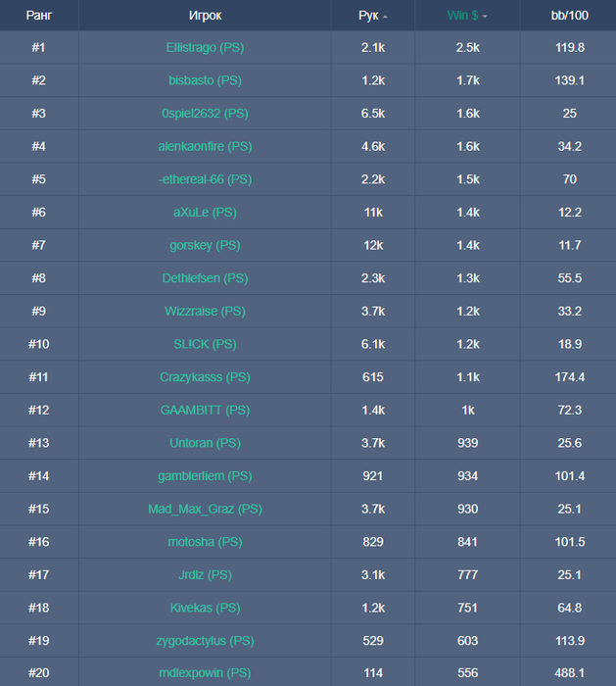Select -ethereal-66 (PS) player
The width and height of the screenshot is (616, 686).
point(205,179)
